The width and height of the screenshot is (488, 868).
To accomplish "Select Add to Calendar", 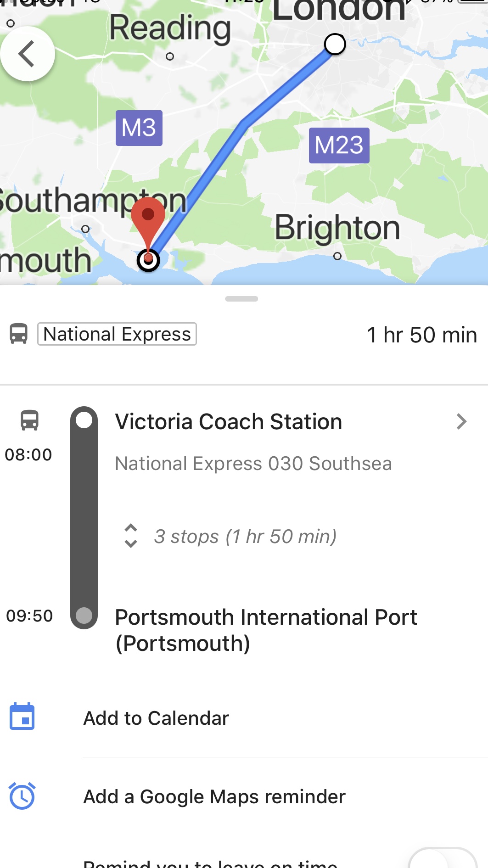I will [156, 718].
